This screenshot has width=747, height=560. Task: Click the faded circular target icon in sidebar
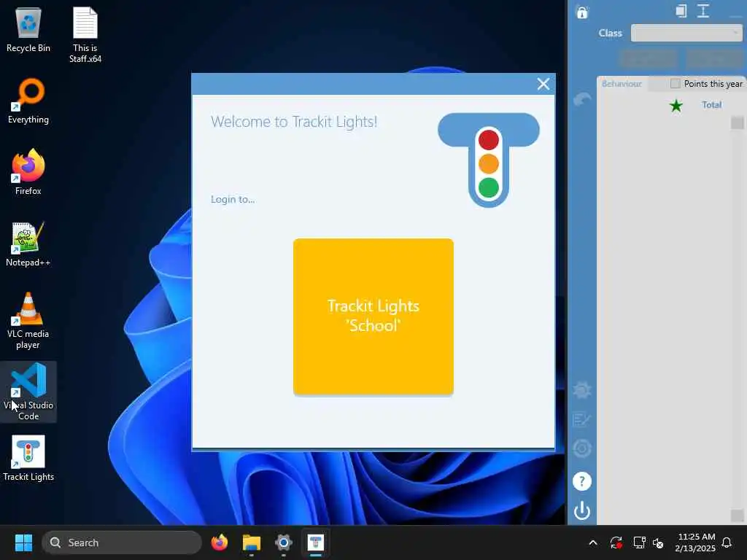point(581,448)
